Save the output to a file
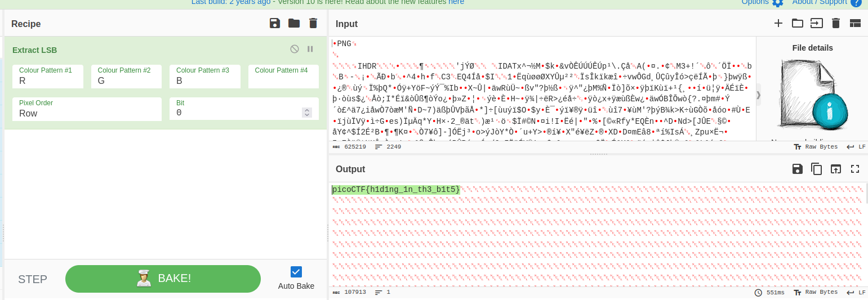The width and height of the screenshot is (868, 300). coord(797,169)
